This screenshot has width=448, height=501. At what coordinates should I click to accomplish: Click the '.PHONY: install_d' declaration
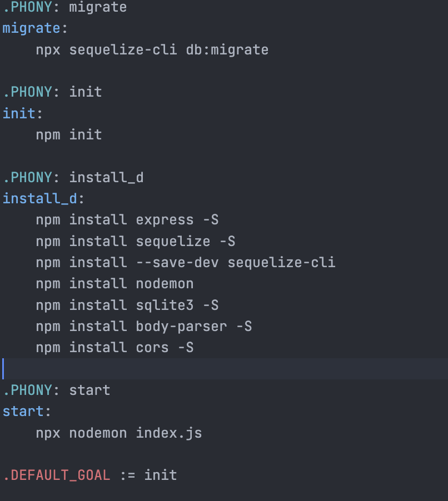point(73,178)
